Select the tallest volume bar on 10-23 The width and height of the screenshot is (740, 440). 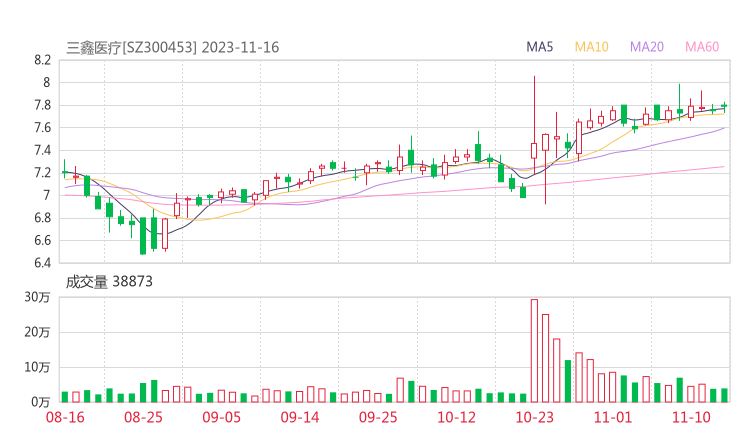click(534, 351)
